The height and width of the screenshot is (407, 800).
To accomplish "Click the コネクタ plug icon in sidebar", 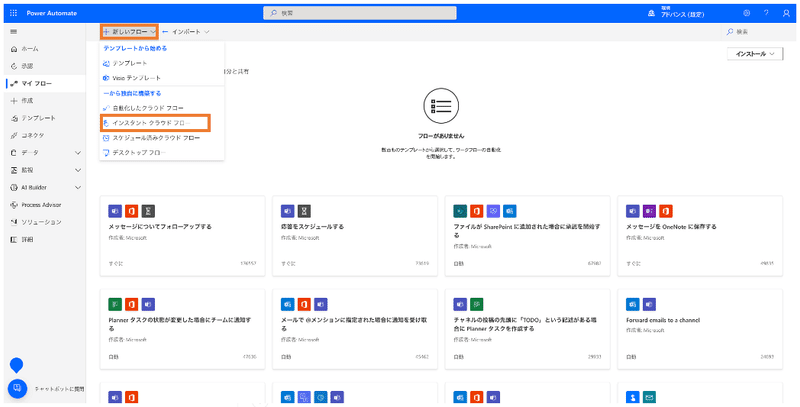I will (14, 136).
